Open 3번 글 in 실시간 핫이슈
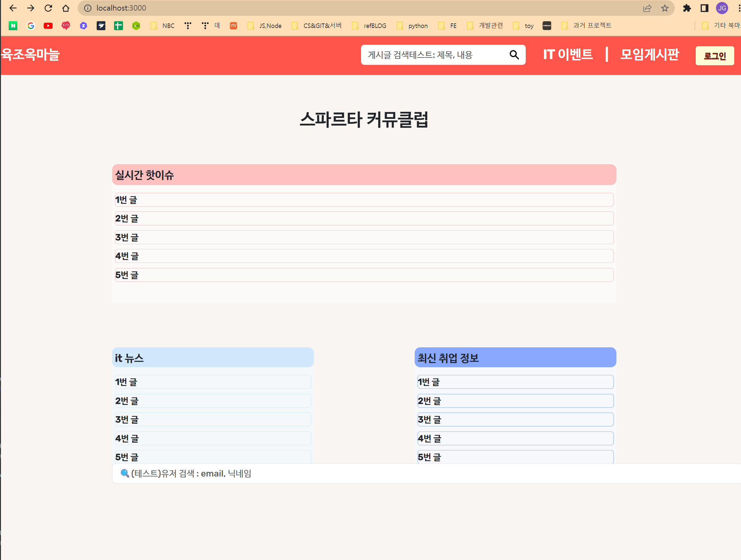Image resolution: width=741 pixels, height=560 pixels. (x=364, y=237)
